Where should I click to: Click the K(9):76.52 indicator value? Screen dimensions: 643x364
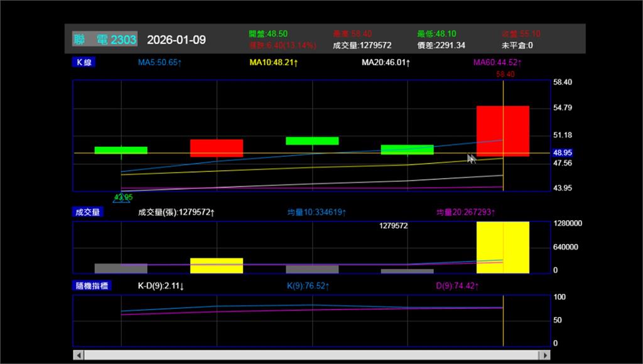(308, 286)
